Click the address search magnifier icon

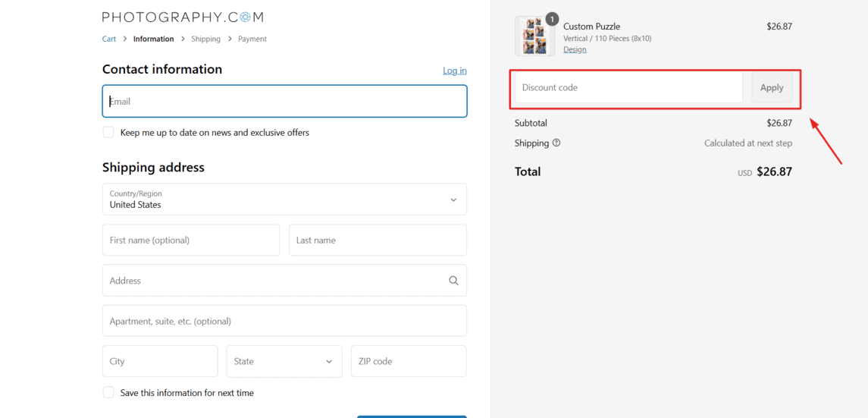point(453,281)
